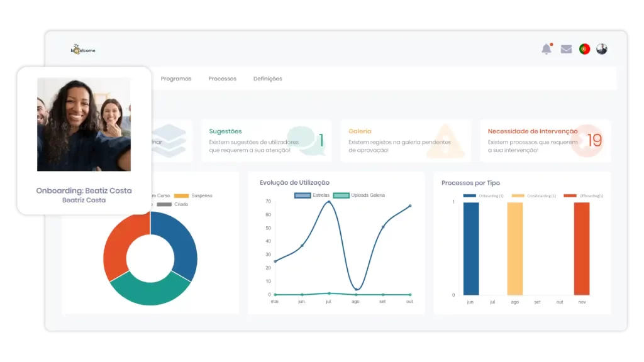Click the Portuguese flag language selector
644x362 pixels.
pos(584,49)
